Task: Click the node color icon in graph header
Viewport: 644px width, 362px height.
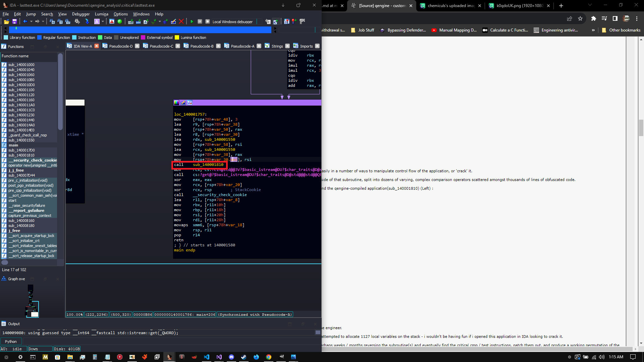Action: [176, 103]
